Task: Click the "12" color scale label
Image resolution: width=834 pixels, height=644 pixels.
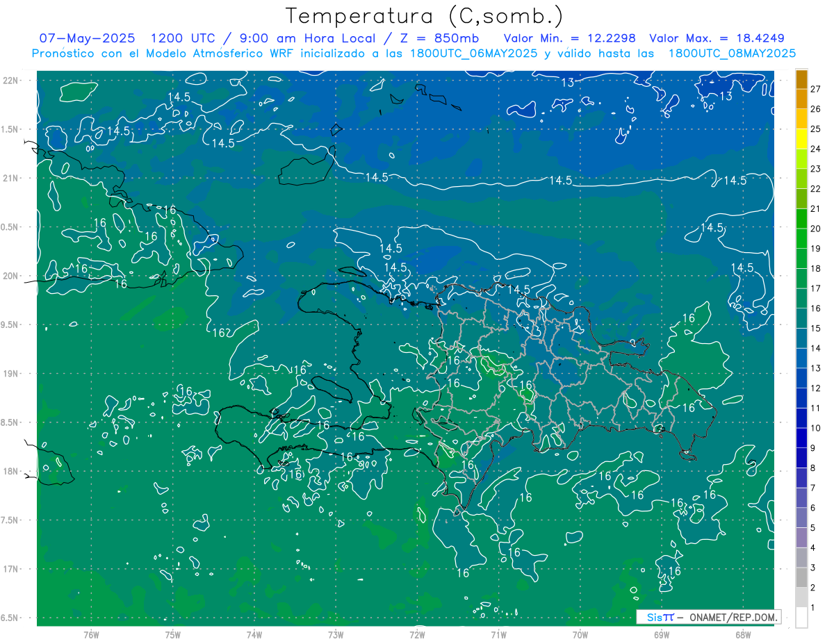Action: pos(815,388)
